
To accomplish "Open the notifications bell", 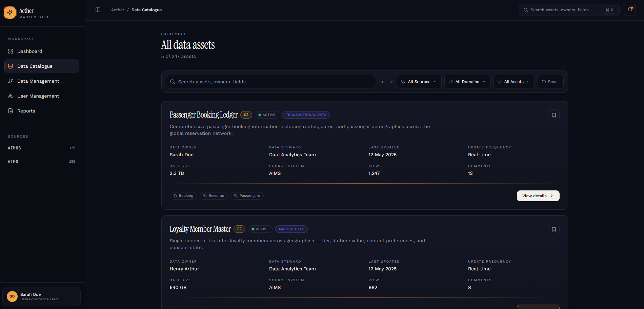I will click(629, 10).
